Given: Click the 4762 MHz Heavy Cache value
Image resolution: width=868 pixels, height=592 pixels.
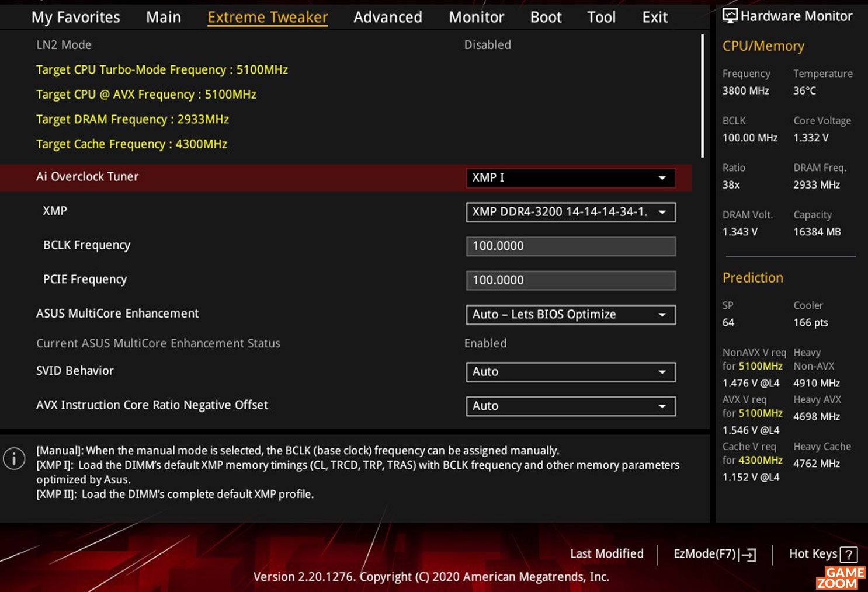Looking at the screenshot, I should [x=817, y=464].
